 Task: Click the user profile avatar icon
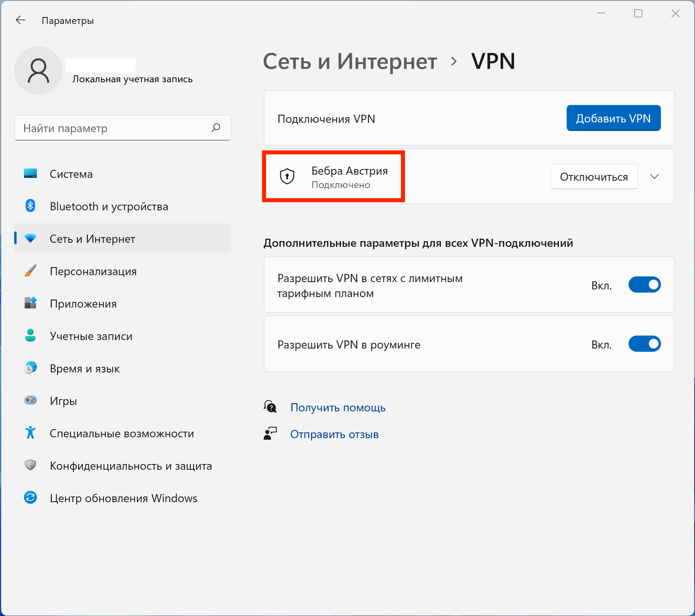click(38, 71)
